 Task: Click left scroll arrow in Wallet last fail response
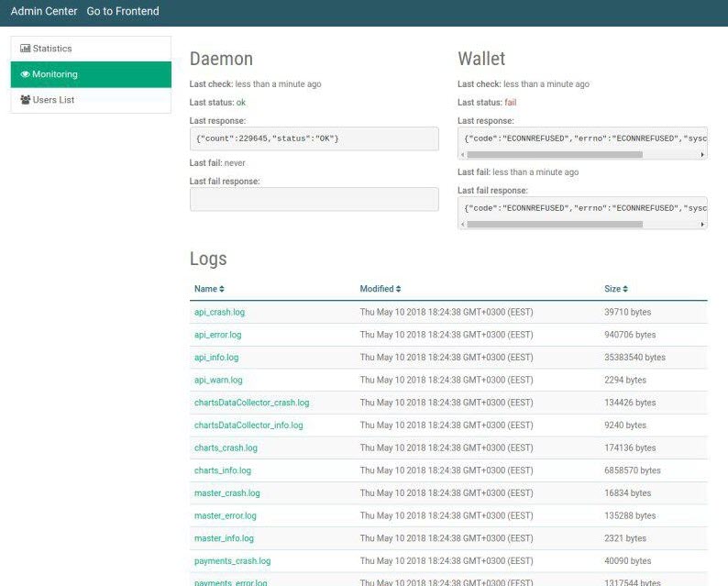[462, 225]
